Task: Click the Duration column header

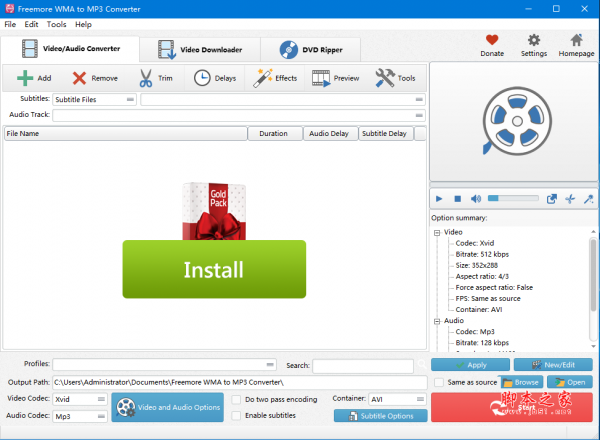Action: point(275,134)
